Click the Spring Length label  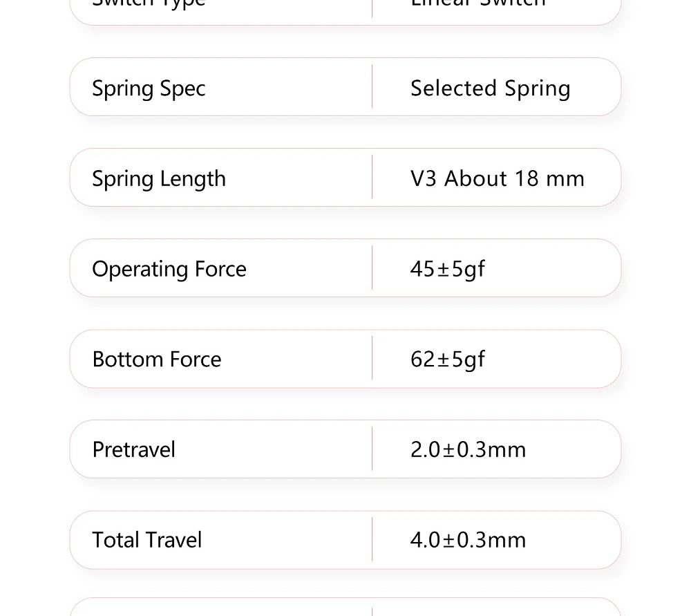[159, 179]
